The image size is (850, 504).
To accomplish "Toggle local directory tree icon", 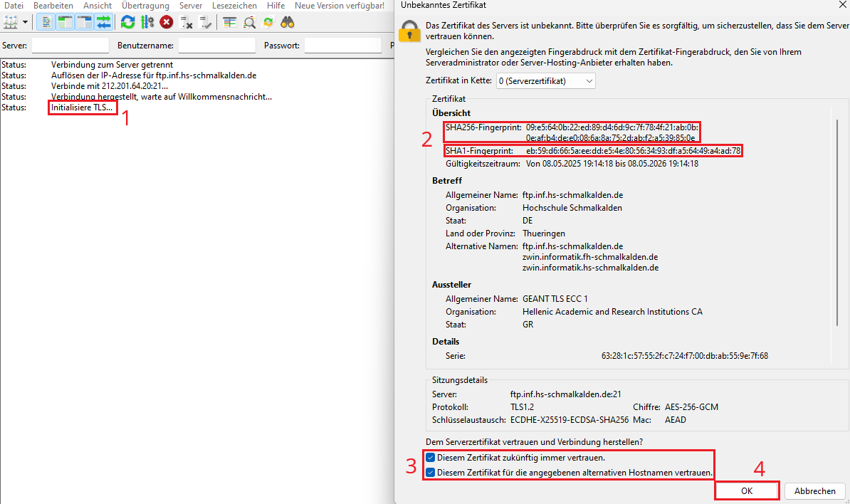I will pyautogui.click(x=65, y=22).
